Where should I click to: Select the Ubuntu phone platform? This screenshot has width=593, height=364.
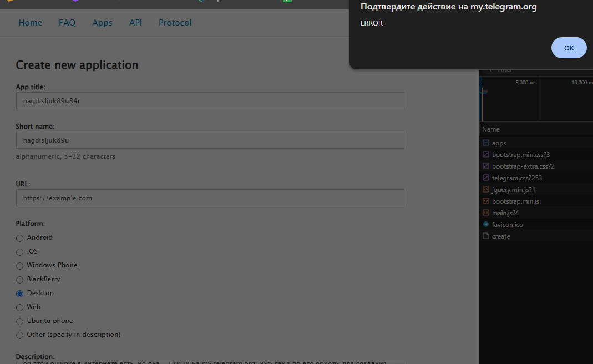click(19, 321)
